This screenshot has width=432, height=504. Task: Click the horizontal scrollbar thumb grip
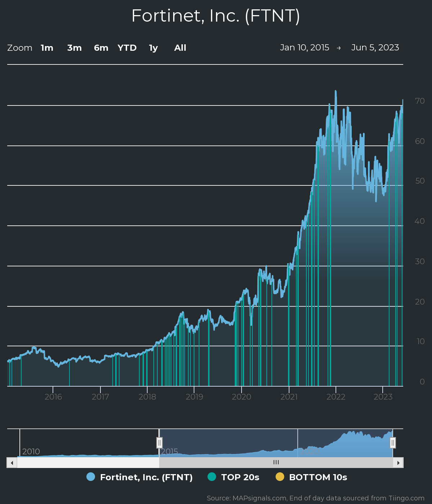[276, 463]
